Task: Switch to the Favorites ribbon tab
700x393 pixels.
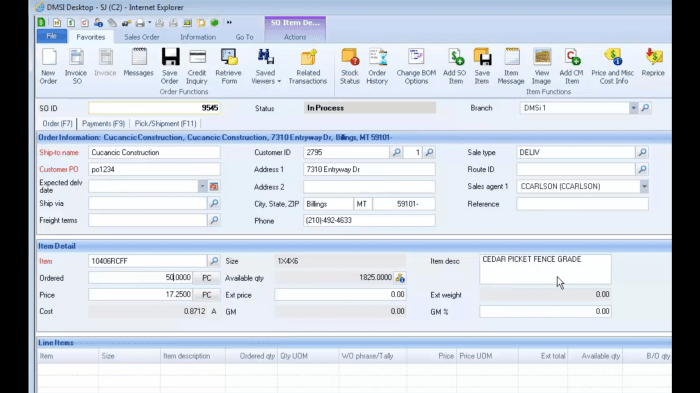Action: pos(91,37)
